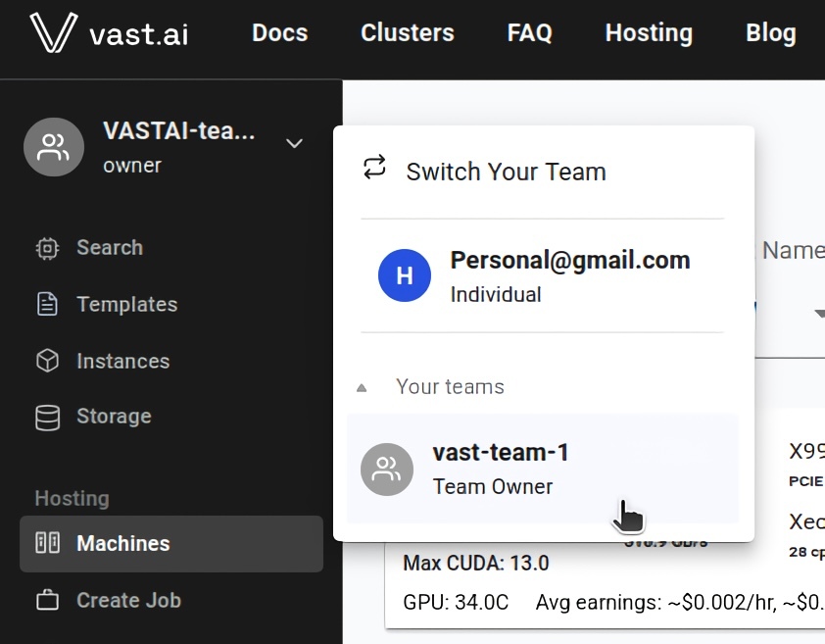Click the switch arrows icon
Screen dimensions: 825x644
coord(374,168)
